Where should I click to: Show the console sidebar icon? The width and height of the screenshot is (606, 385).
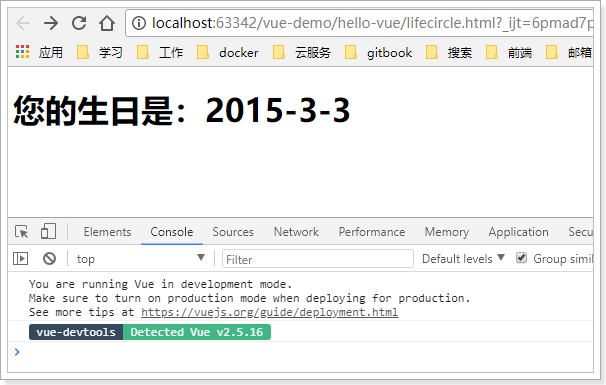click(20, 258)
